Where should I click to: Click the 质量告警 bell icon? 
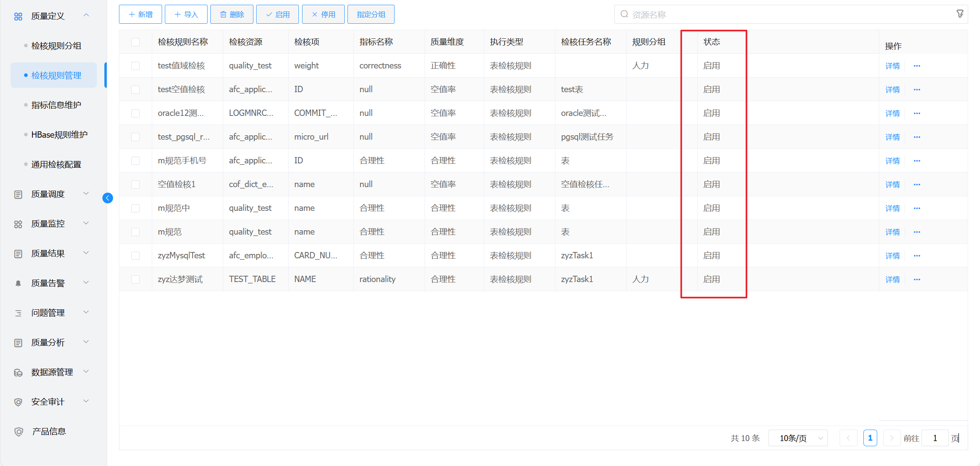pyautogui.click(x=18, y=283)
